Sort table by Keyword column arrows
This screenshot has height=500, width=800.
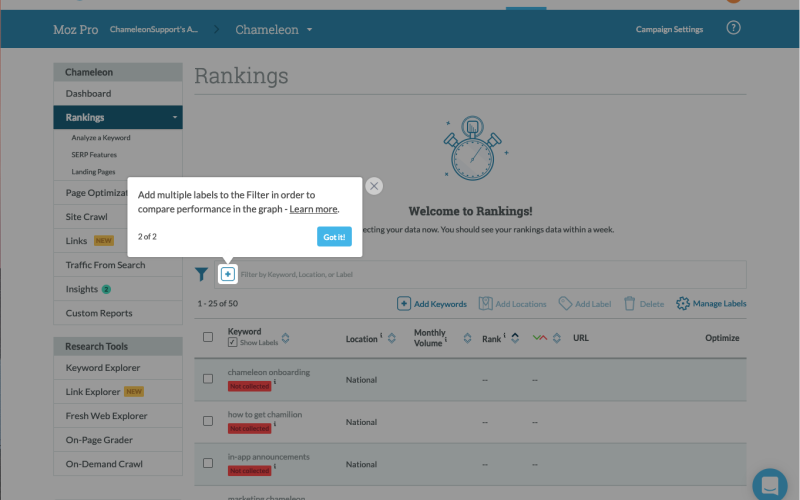tap(285, 338)
